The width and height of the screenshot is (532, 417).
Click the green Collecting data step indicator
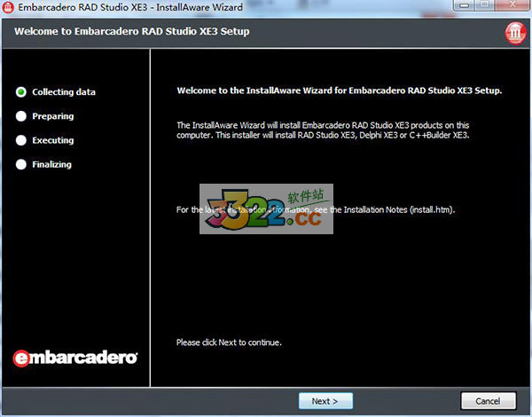pyautogui.click(x=21, y=91)
